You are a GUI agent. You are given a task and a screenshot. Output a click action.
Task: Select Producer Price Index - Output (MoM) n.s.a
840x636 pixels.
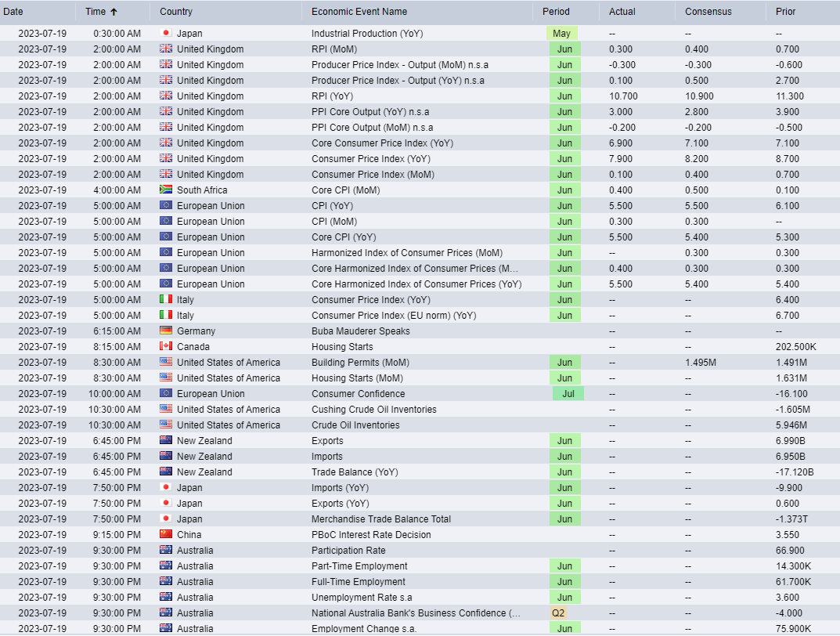pos(400,65)
